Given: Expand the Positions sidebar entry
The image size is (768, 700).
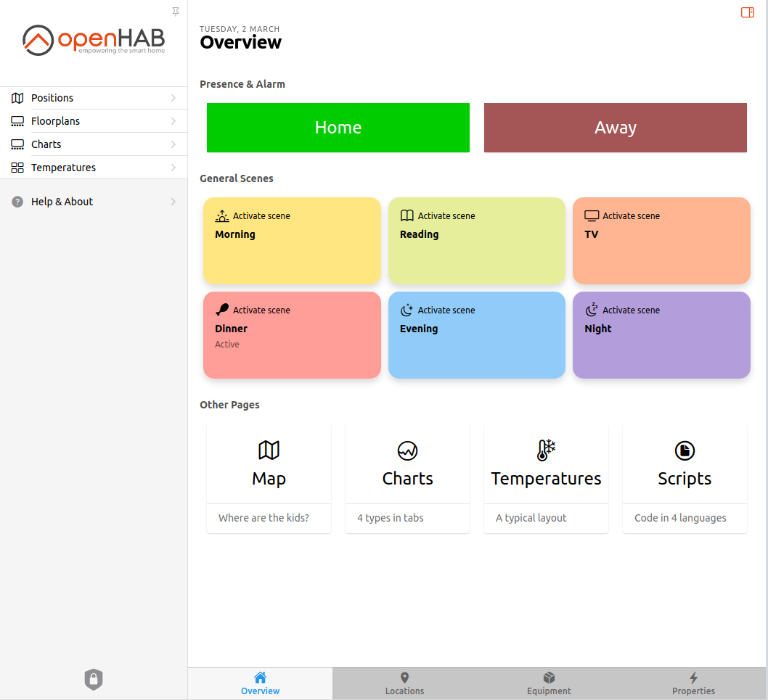Looking at the screenshot, I should (x=94, y=97).
